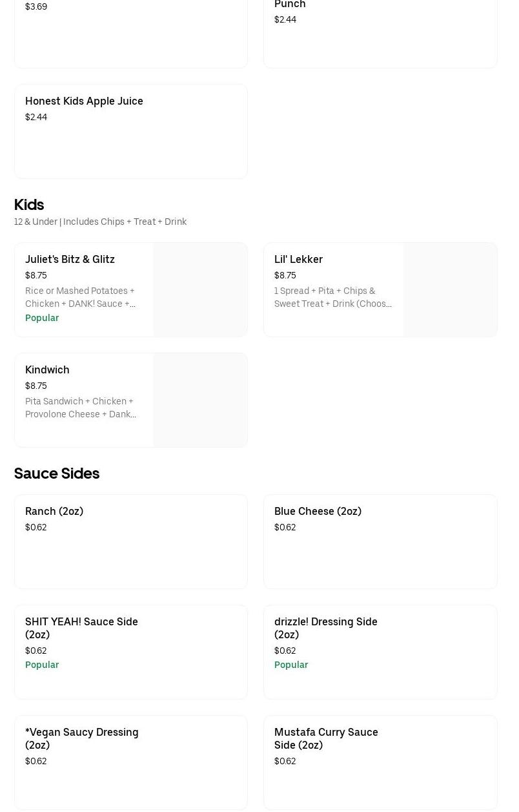The height and width of the screenshot is (812, 519).
Task: Click the Lil' Lekker image thumbnail
Action: (x=450, y=290)
